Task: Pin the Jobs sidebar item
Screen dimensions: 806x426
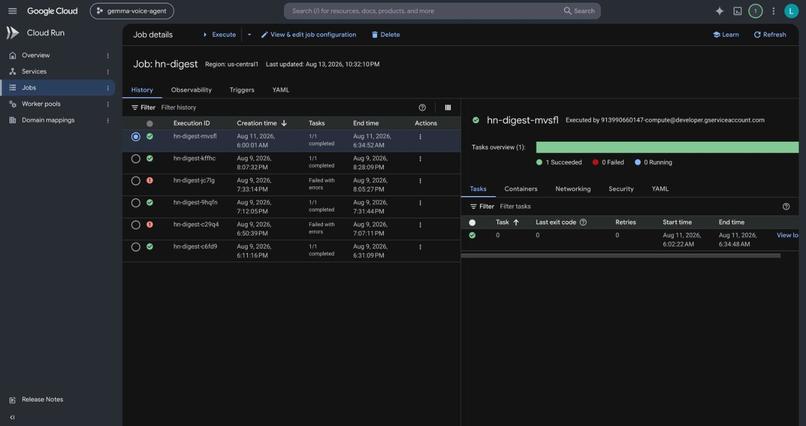Action: tap(108, 88)
